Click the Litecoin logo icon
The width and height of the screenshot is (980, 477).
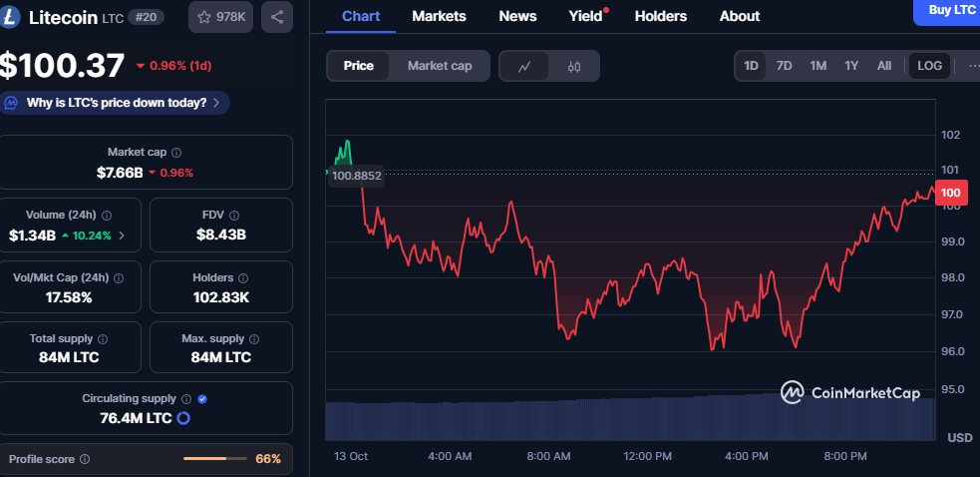tap(12, 17)
